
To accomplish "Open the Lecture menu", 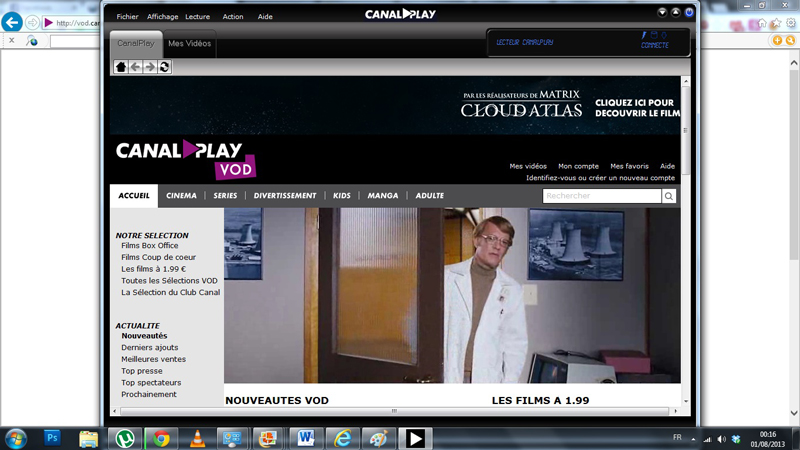I will pos(197,17).
